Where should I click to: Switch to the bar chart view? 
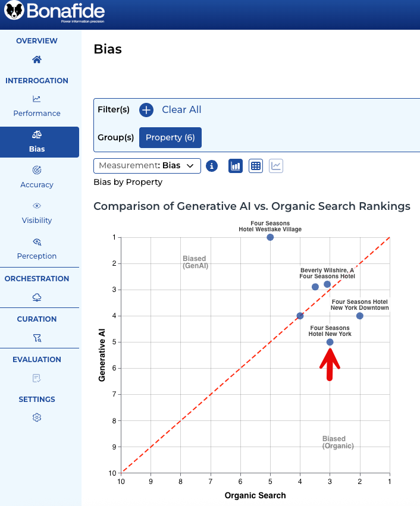236,166
